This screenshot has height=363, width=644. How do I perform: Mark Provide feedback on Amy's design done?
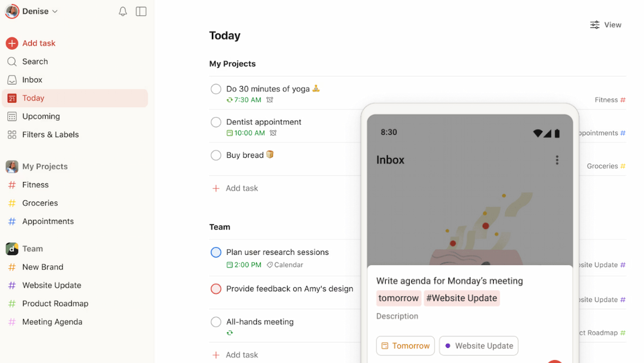point(216,289)
